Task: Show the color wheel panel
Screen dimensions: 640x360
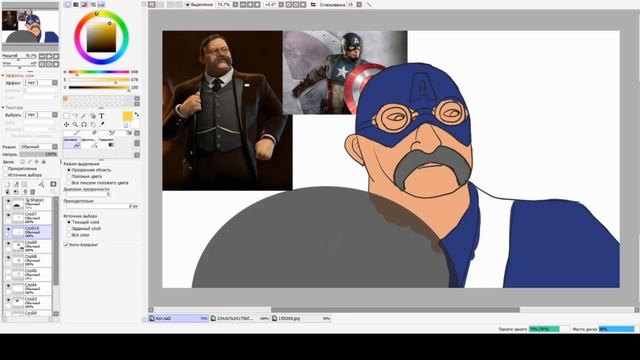Action: [x=68, y=4]
